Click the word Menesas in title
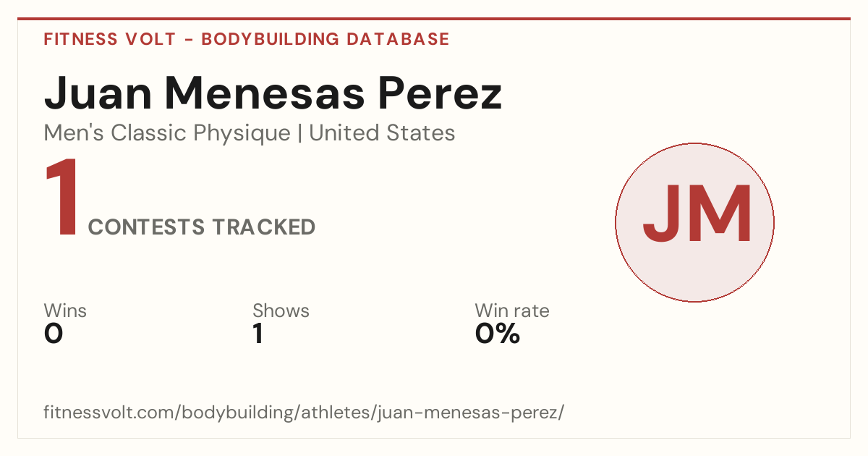This screenshot has height=456, width=868. 266,93
